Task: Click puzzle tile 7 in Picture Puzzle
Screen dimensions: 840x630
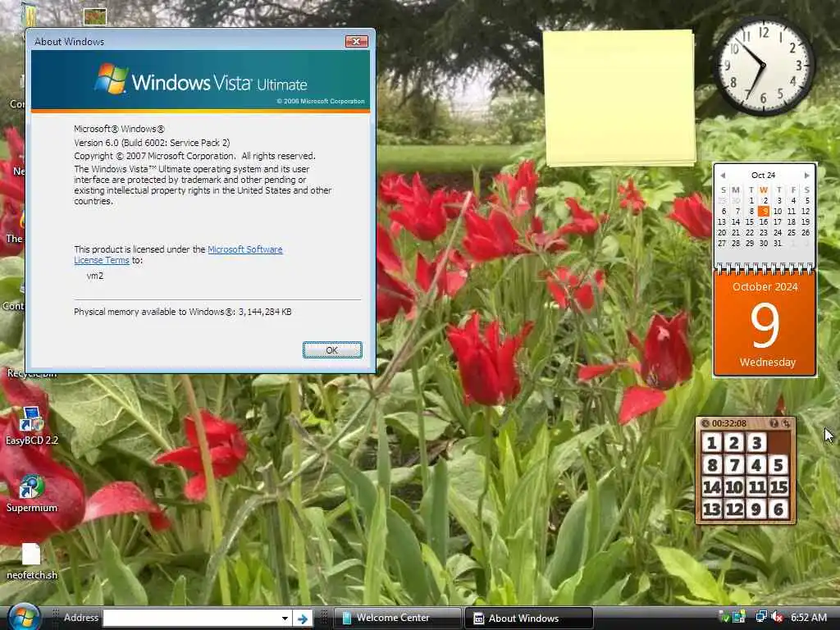Action: pos(734,465)
